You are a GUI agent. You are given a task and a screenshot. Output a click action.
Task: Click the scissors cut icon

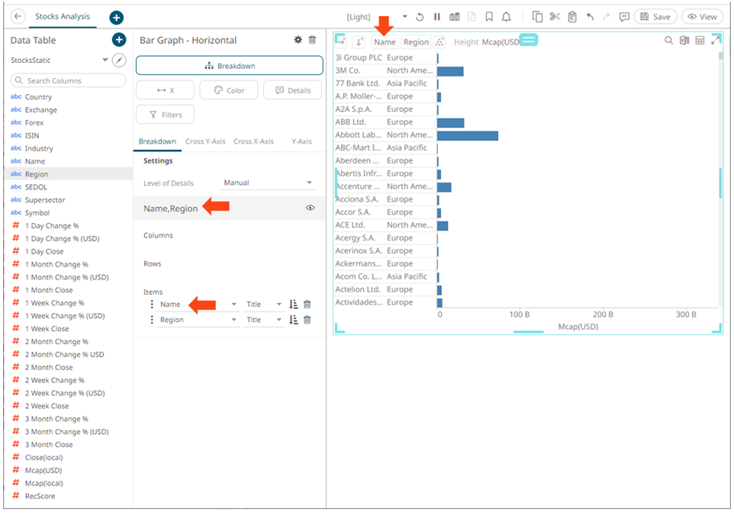click(x=554, y=17)
